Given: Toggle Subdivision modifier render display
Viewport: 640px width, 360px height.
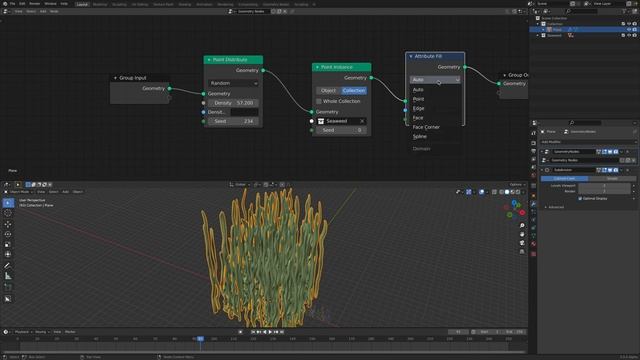Looking at the screenshot, I should [616, 170].
